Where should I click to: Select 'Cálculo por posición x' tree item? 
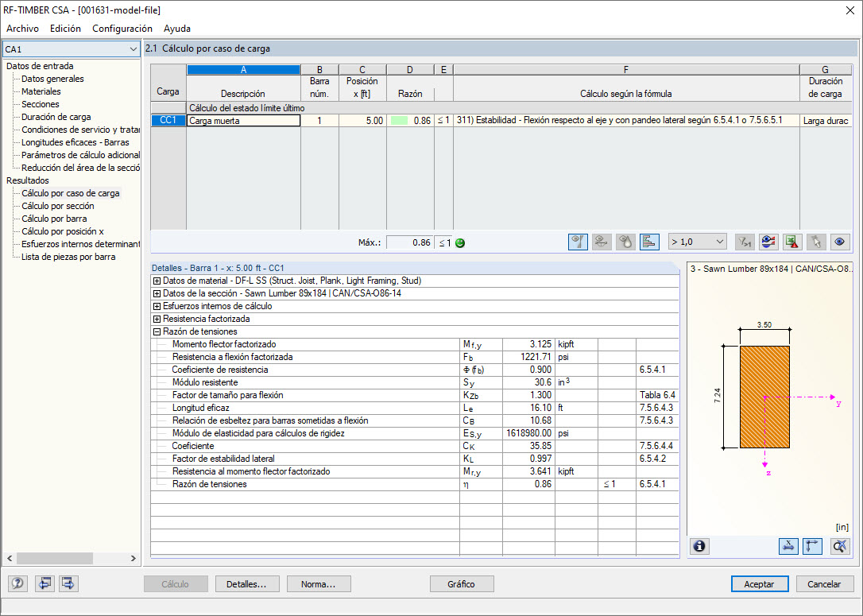coord(63,231)
